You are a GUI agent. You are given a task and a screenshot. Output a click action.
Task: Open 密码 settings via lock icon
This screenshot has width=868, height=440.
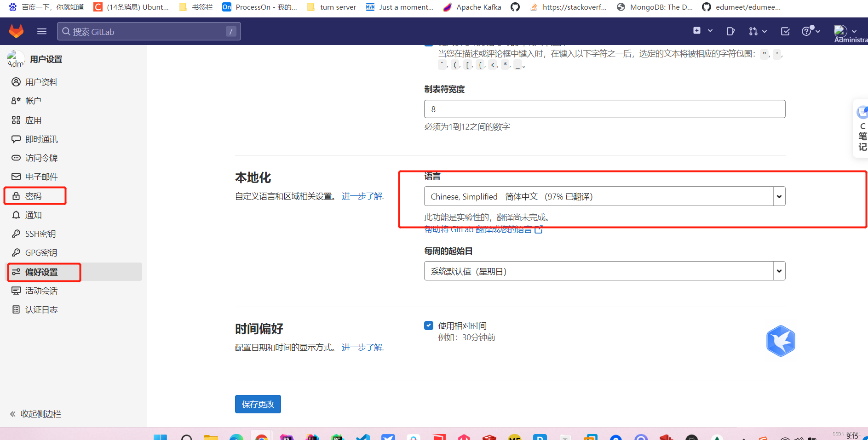tap(16, 195)
